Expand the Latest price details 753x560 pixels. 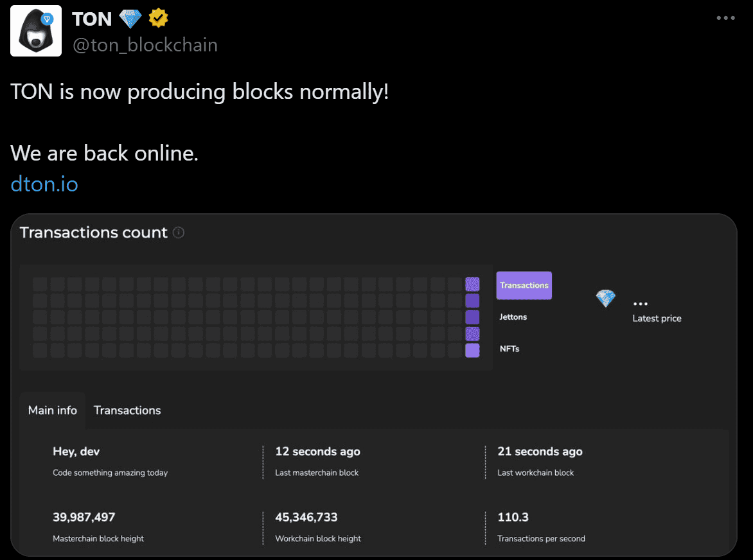coord(657,318)
